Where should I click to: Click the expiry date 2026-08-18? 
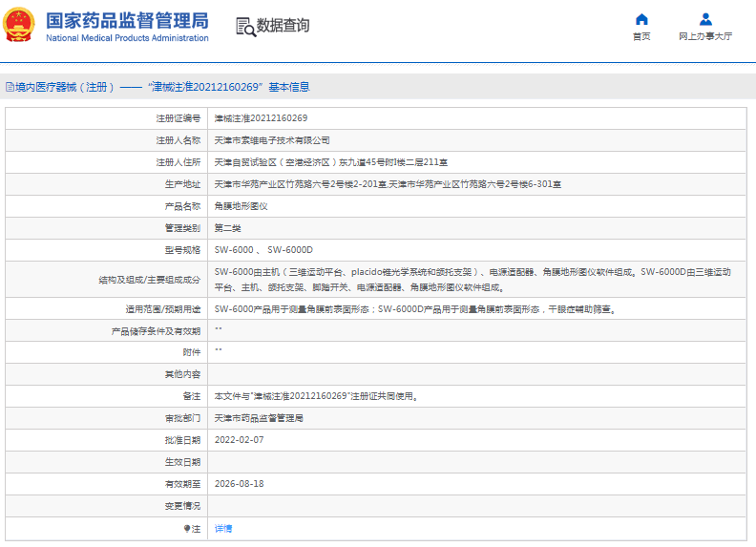point(239,484)
